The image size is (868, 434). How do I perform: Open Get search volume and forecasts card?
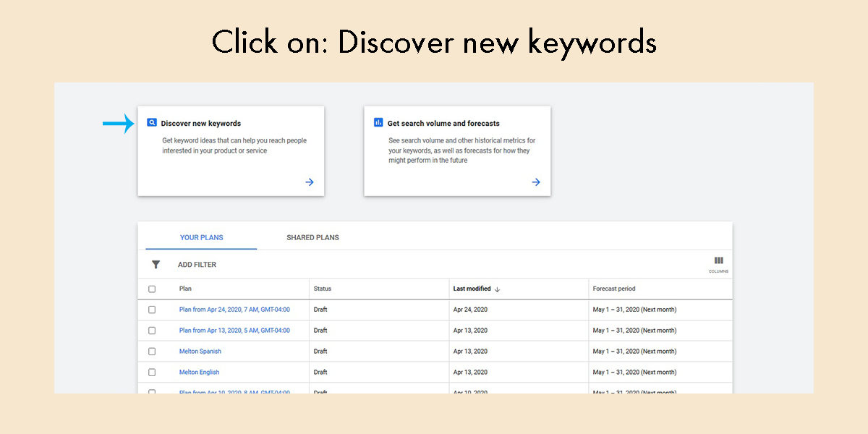(x=457, y=150)
